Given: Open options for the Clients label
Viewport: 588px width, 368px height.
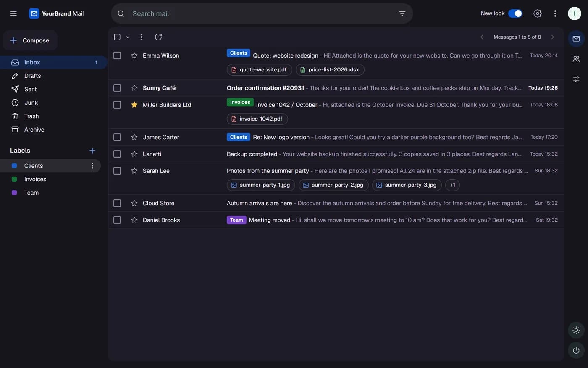Looking at the screenshot, I should (92, 166).
